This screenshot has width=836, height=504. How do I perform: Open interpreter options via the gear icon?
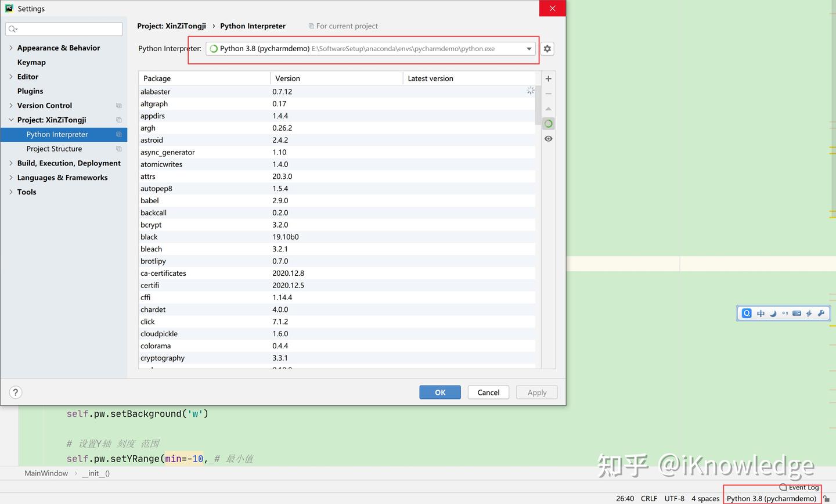(x=547, y=49)
